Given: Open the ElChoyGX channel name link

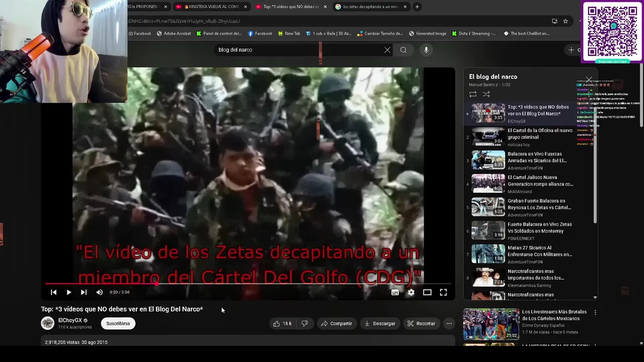Looking at the screenshot, I should [70, 320].
